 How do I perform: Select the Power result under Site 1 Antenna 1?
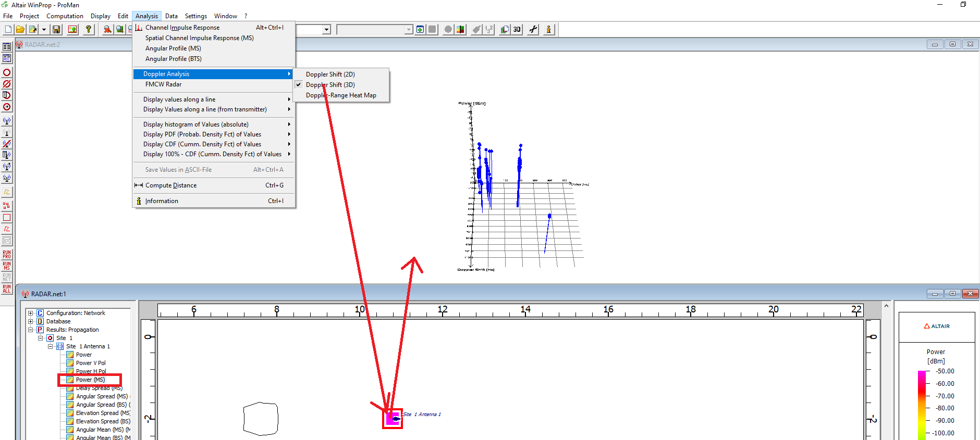[83, 355]
